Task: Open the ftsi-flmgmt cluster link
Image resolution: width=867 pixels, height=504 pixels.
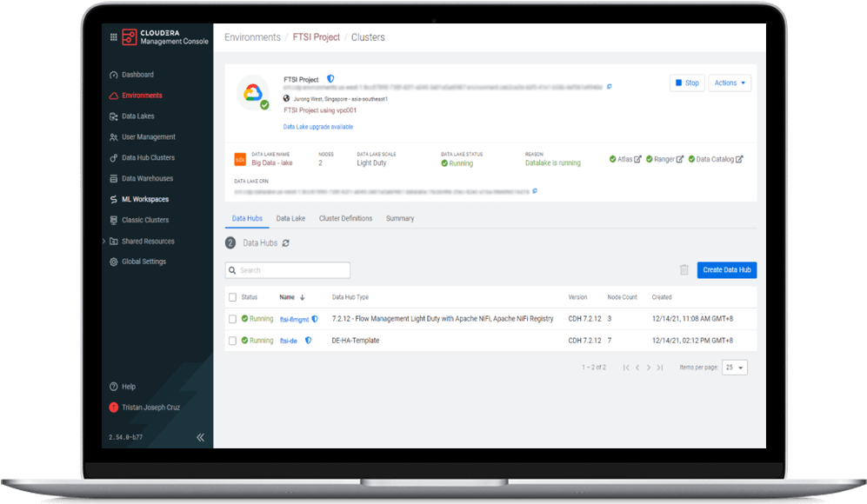Action: (x=294, y=320)
